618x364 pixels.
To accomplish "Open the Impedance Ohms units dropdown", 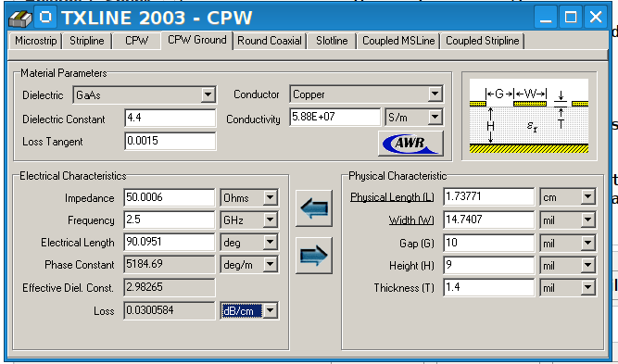I will tap(270, 198).
